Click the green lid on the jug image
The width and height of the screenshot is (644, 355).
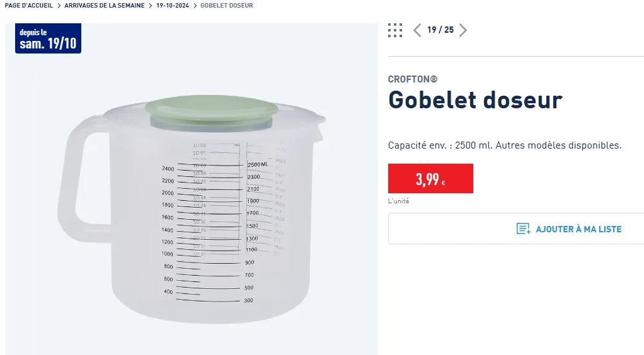click(x=212, y=109)
